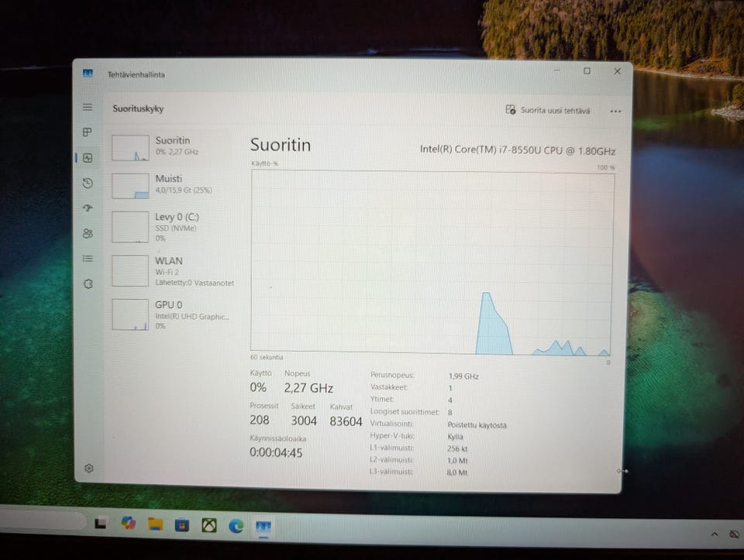Click the 83604 handles value
The height and width of the screenshot is (560, 744).
[x=346, y=421]
